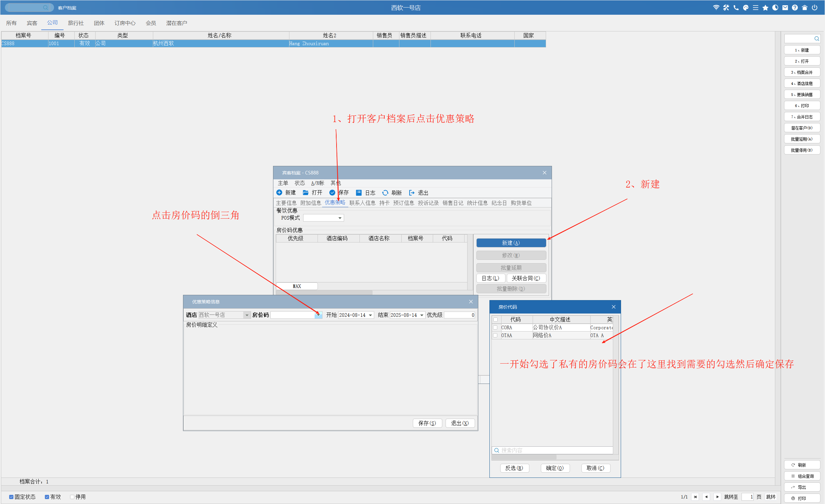Screen dimensions: 825x504
Task: Open the A/R帐 menu in dialog
Action: pos(318,183)
